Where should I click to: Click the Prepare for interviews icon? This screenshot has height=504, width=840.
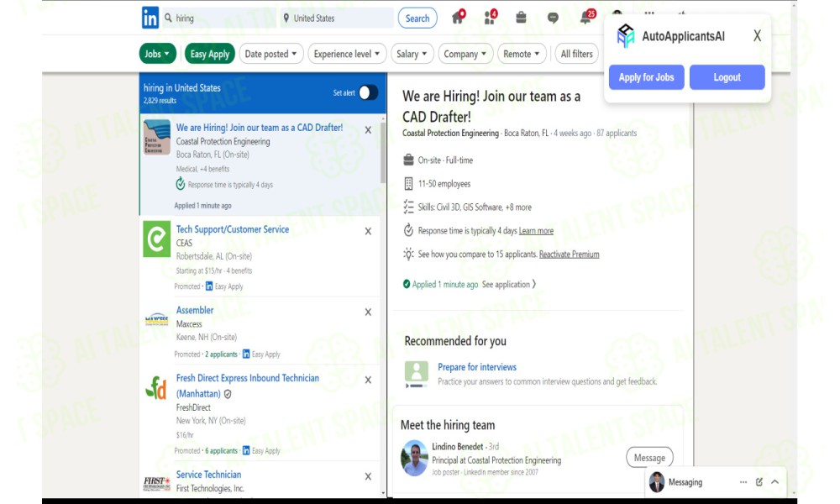click(417, 374)
